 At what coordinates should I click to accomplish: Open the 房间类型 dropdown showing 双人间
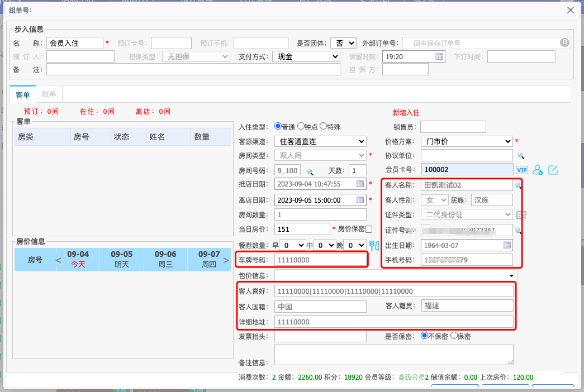pos(320,155)
